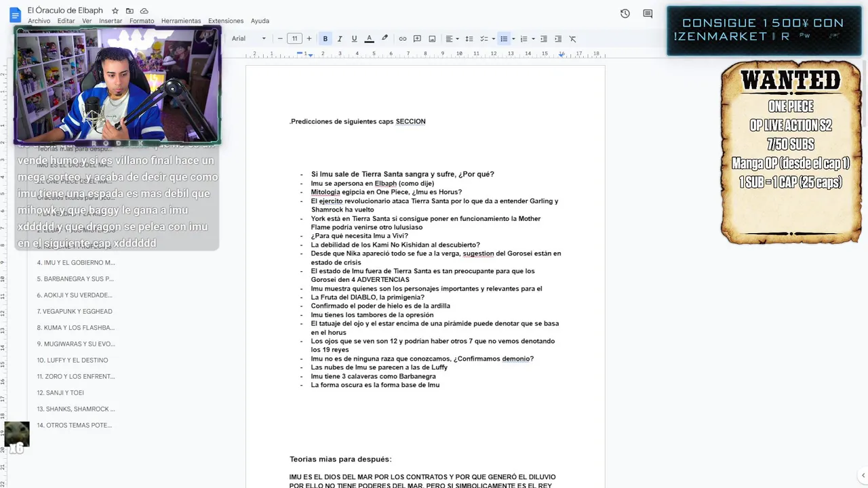Image resolution: width=868 pixels, height=488 pixels.
Task: Open the Insertar menu
Action: 111,21
